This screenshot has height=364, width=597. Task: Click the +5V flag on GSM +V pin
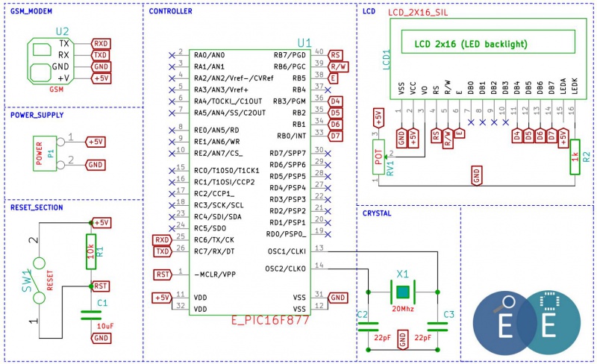click(x=101, y=78)
